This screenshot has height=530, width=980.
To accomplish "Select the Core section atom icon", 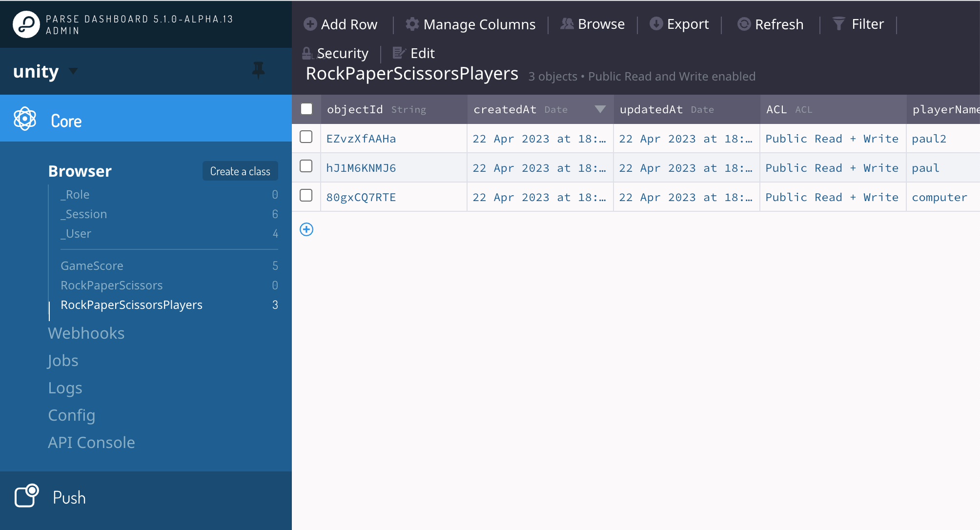I will 25,119.
